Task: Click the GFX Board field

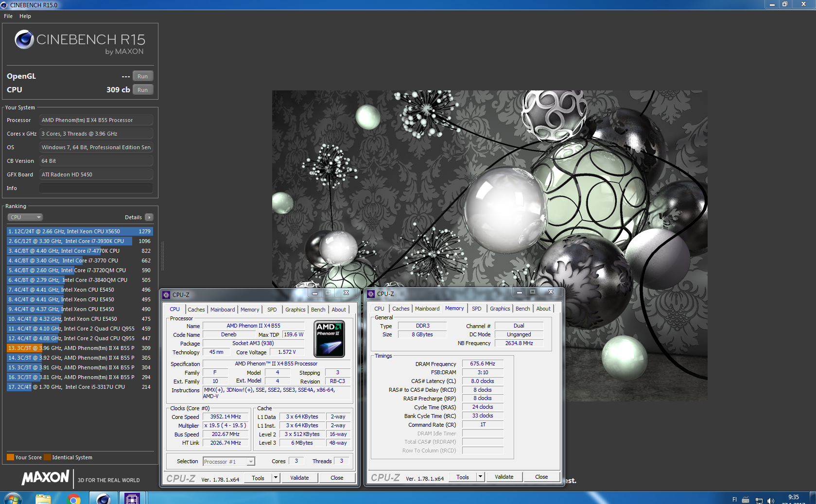Action: tap(96, 174)
